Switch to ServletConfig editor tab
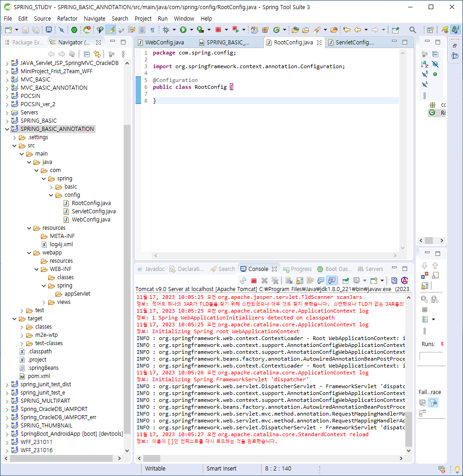This screenshot has height=476, width=463. pos(355,43)
